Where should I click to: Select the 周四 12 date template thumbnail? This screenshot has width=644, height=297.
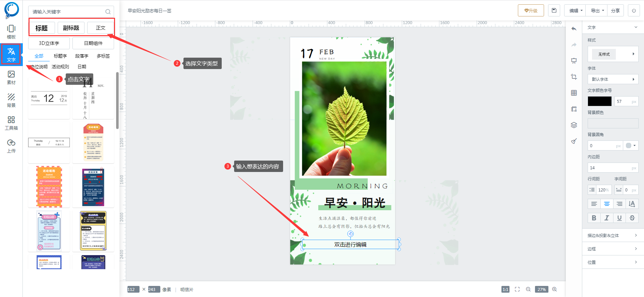49,98
